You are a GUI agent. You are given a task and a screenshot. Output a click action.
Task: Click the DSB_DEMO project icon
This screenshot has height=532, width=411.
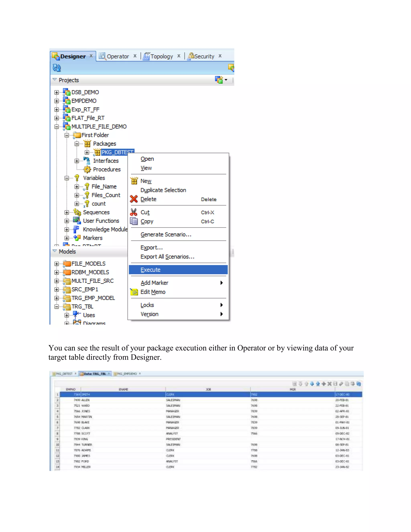click(67, 92)
